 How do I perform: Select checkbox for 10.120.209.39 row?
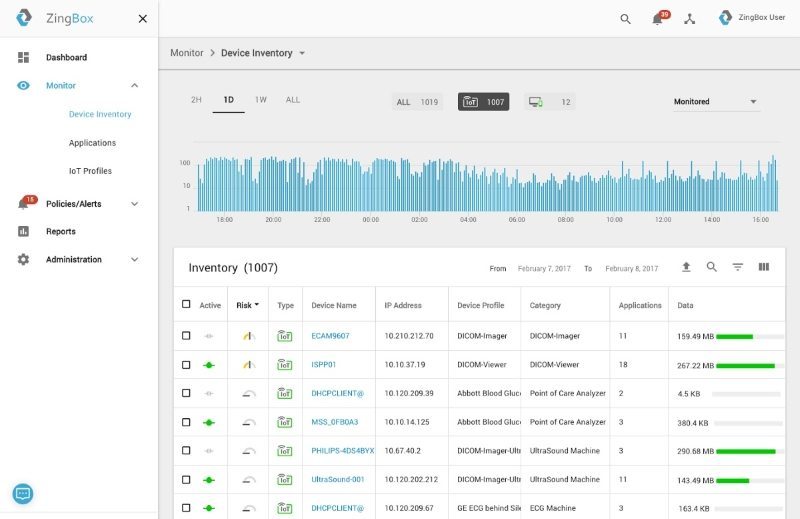pyautogui.click(x=186, y=393)
